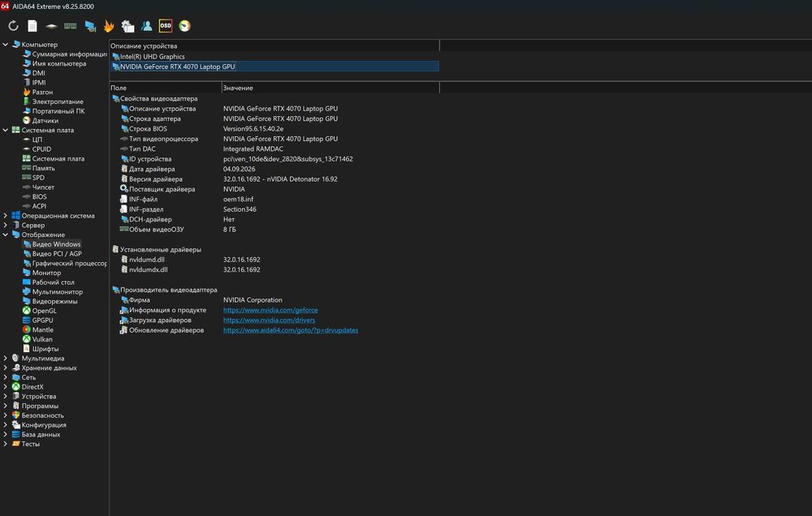Viewport: 812px width, 516px height.
Task: Open Суммарная информация in the tree
Action: [x=69, y=54]
